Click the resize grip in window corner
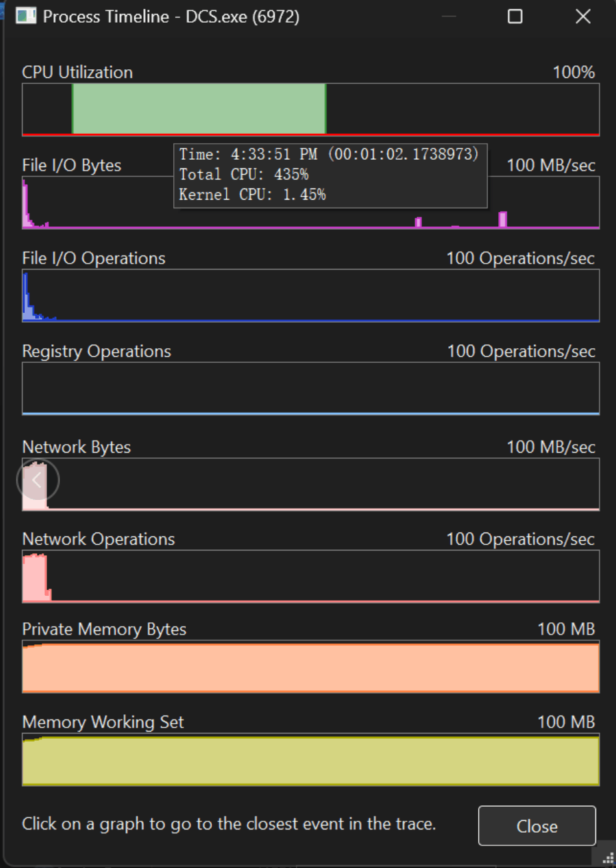The height and width of the screenshot is (868, 616). (x=608, y=859)
